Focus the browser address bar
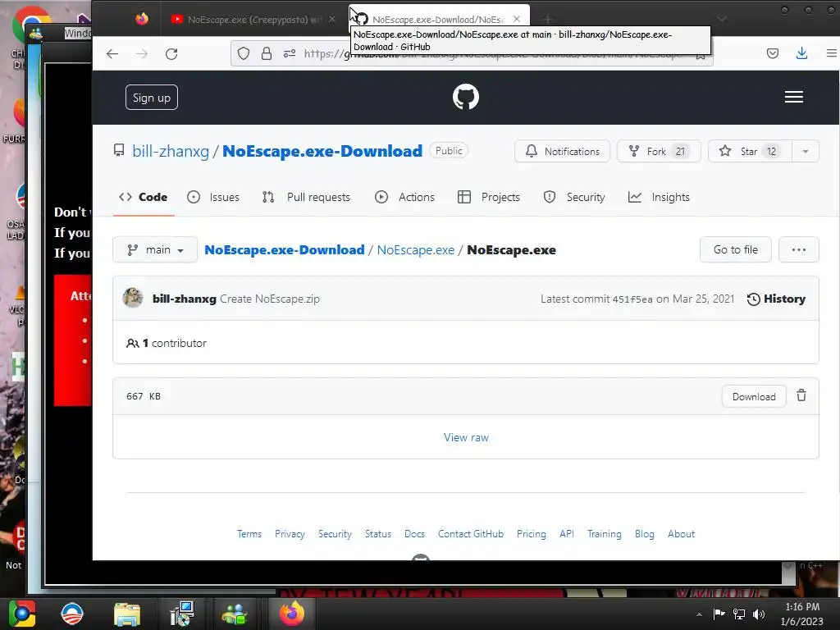This screenshot has height=630, width=840. tap(472, 53)
